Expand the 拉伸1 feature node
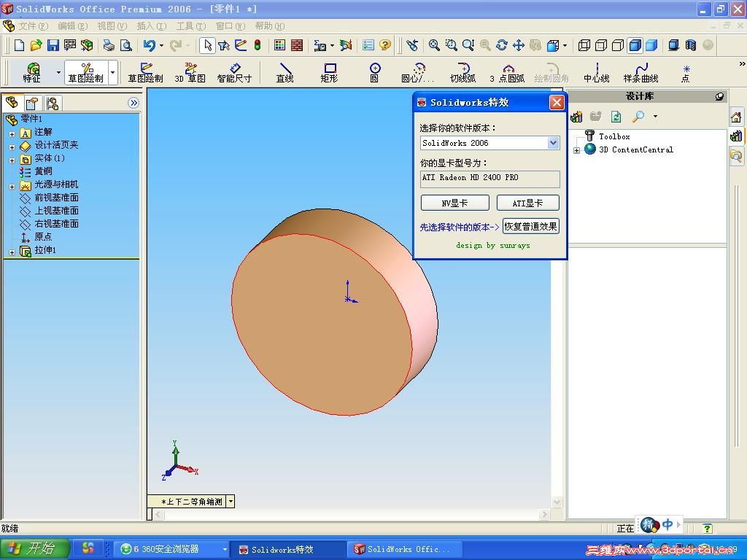Screen dimensions: 747x560 tap(12, 252)
